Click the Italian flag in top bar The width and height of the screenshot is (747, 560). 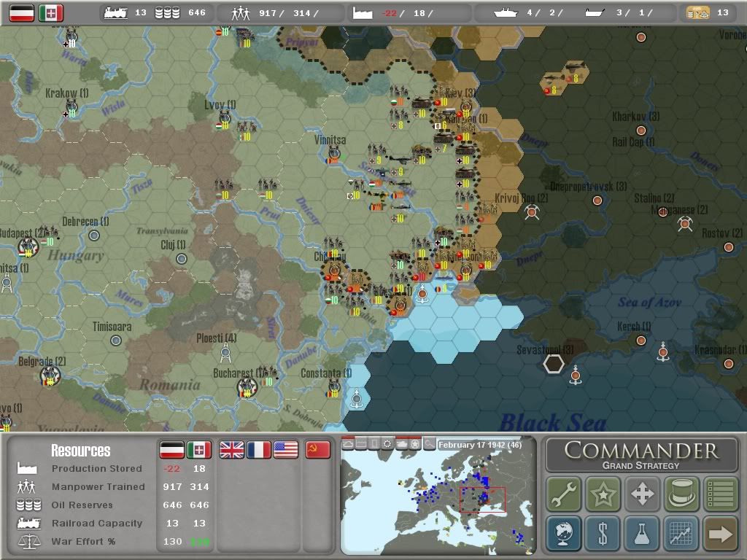point(50,13)
